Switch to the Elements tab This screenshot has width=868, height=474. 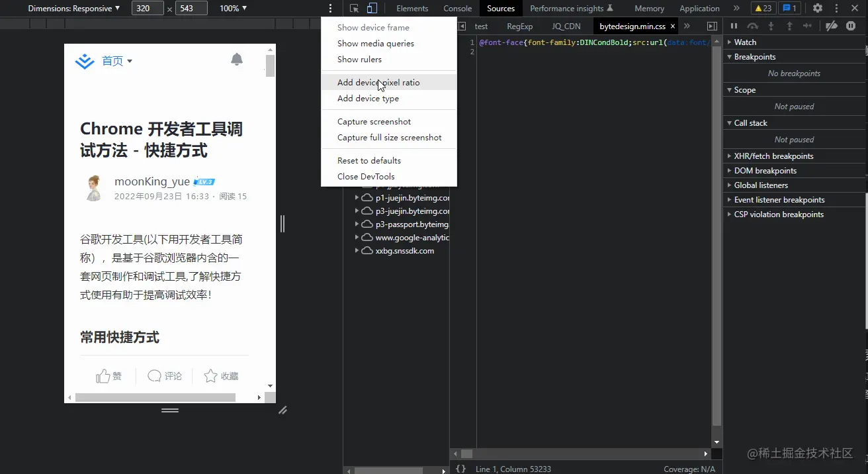(412, 9)
